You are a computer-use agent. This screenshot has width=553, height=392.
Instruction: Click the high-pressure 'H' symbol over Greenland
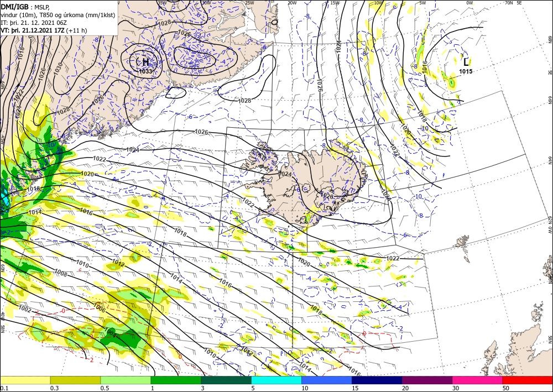(x=145, y=62)
